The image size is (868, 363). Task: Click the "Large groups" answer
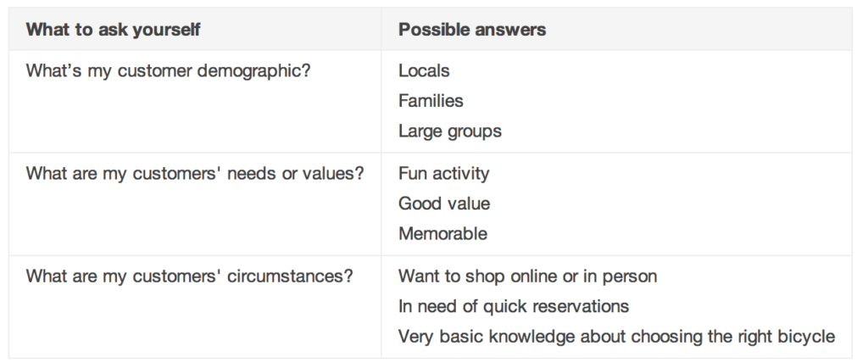(x=450, y=131)
